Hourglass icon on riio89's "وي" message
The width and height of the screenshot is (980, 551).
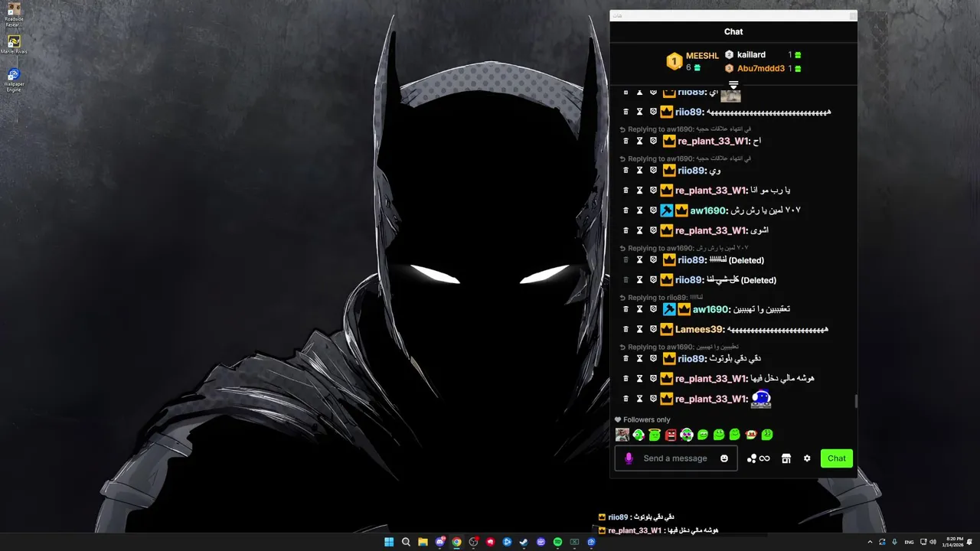639,171
